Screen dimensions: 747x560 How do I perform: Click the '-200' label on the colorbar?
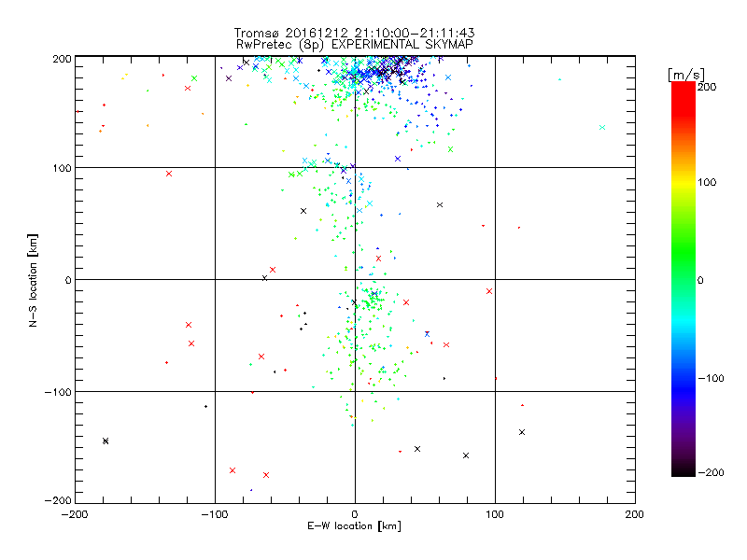[x=711, y=472]
